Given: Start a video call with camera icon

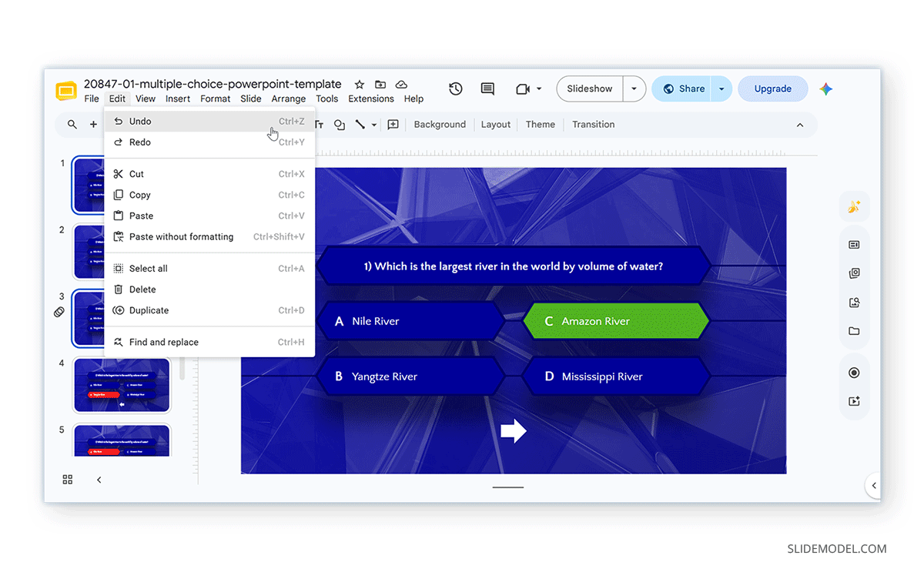Looking at the screenshot, I should coord(523,89).
